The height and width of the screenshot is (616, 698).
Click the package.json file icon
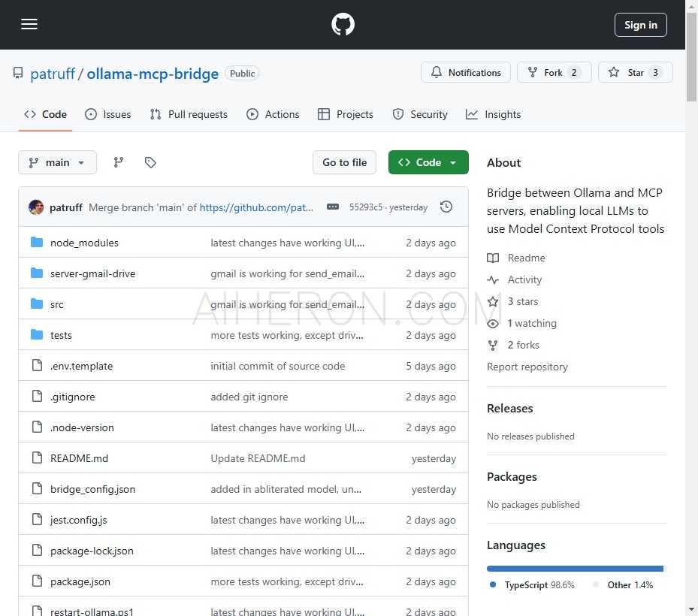click(38, 581)
